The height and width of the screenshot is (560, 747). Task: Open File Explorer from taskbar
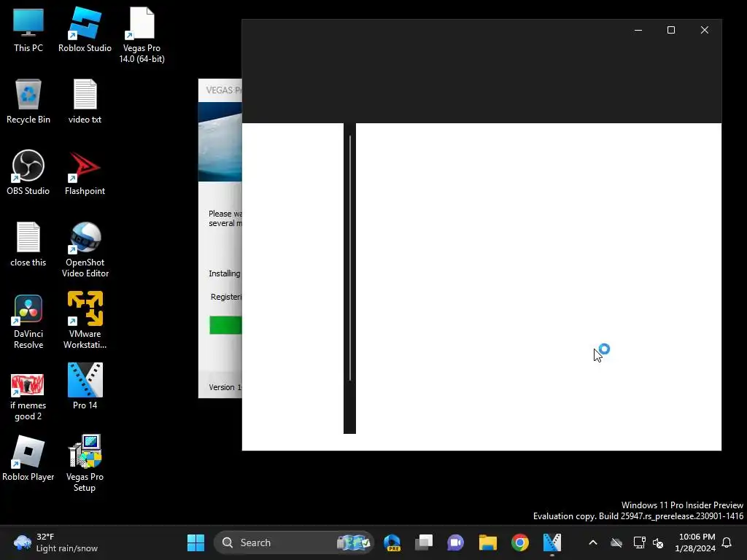488,542
